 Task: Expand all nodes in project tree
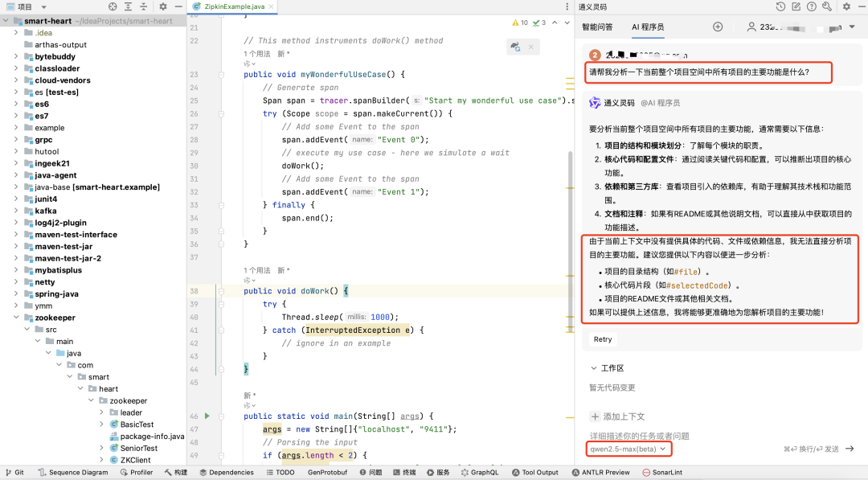pyautogui.click(x=129, y=6)
